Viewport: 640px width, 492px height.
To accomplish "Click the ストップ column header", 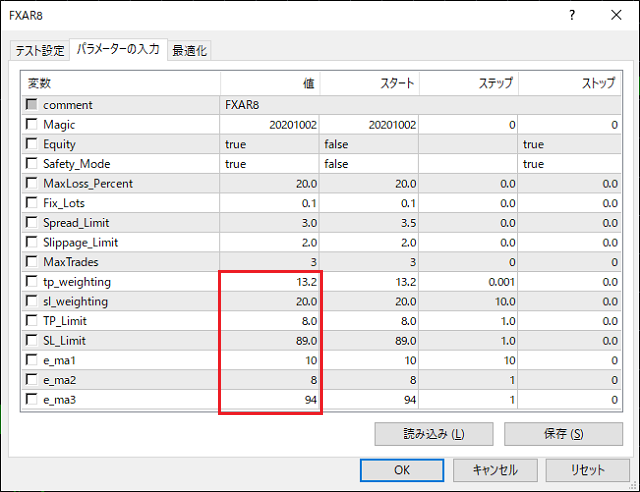I will coord(570,83).
